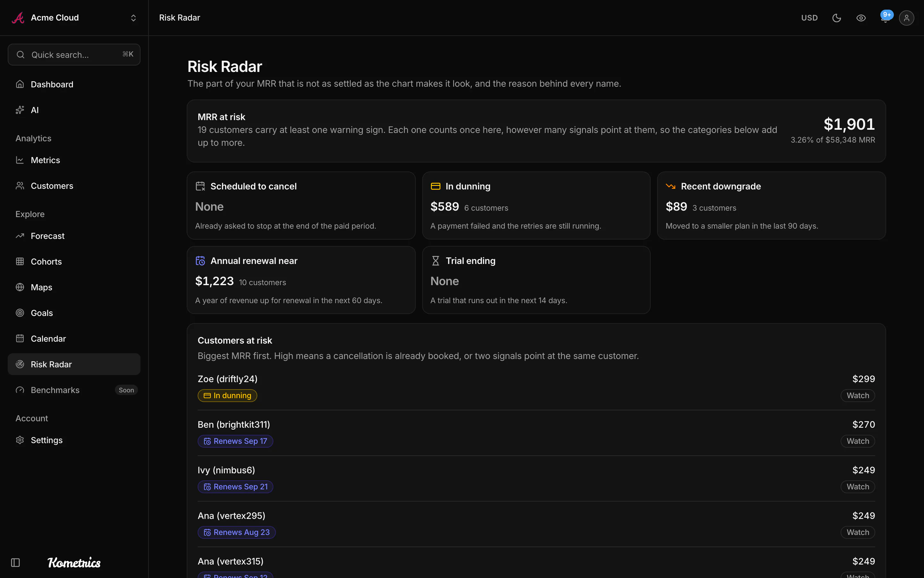Image resolution: width=924 pixels, height=578 pixels.
Task: Click the Renews Sep 21 badge
Action: tap(235, 486)
